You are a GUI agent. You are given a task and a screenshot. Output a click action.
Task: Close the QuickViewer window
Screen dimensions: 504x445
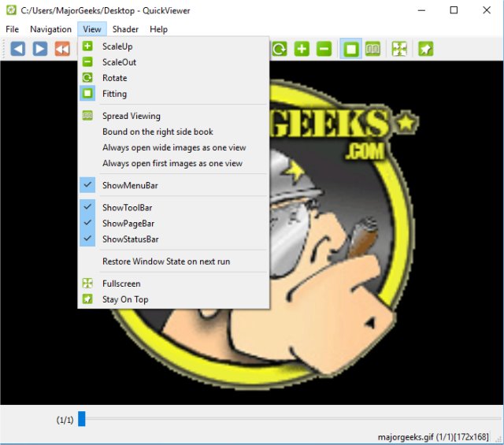click(487, 10)
